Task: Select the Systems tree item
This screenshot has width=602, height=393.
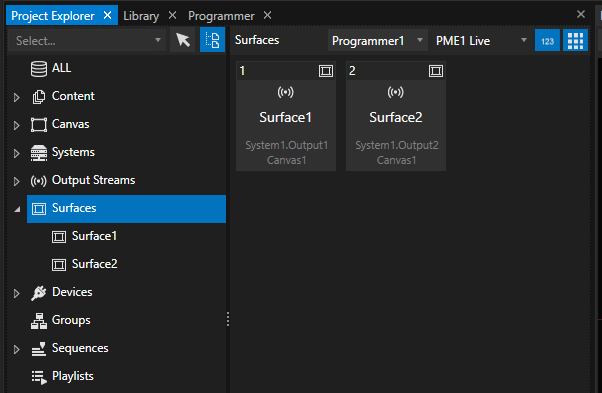Action: click(x=73, y=152)
